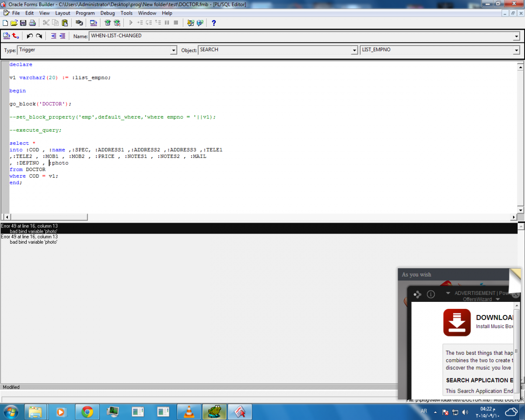
Task: Click the Compile PL/SQL icon in editor toolbar
Action: click(6, 36)
